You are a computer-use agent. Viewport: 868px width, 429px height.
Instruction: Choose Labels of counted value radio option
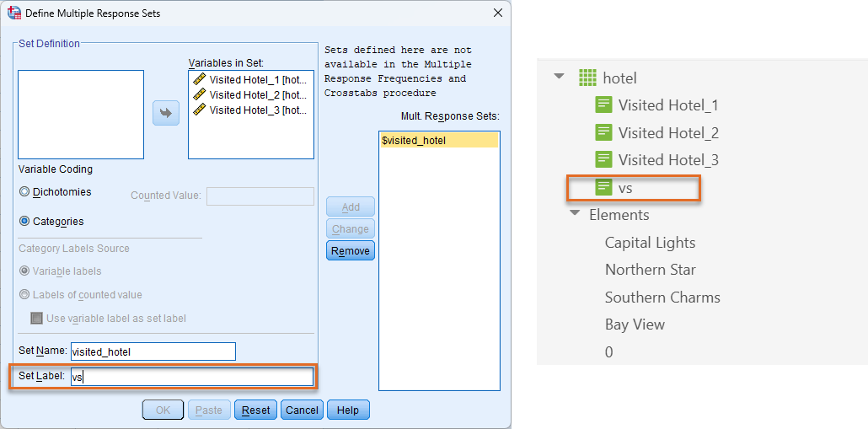click(24, 295)
